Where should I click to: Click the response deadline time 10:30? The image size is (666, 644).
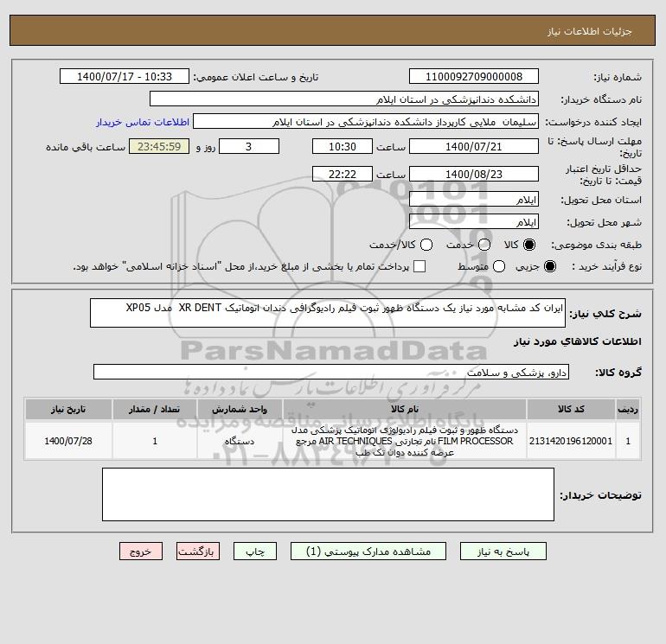tap(343, 147)
